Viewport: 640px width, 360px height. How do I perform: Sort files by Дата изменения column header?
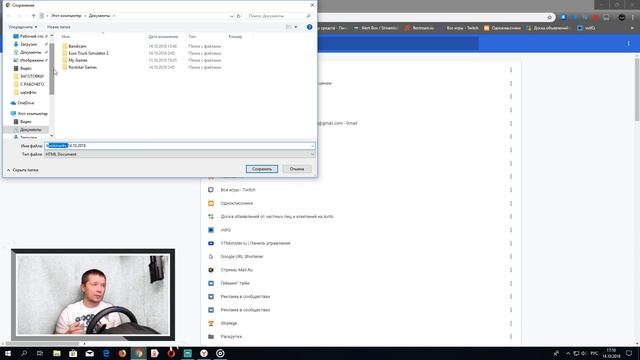pos(163,37)
